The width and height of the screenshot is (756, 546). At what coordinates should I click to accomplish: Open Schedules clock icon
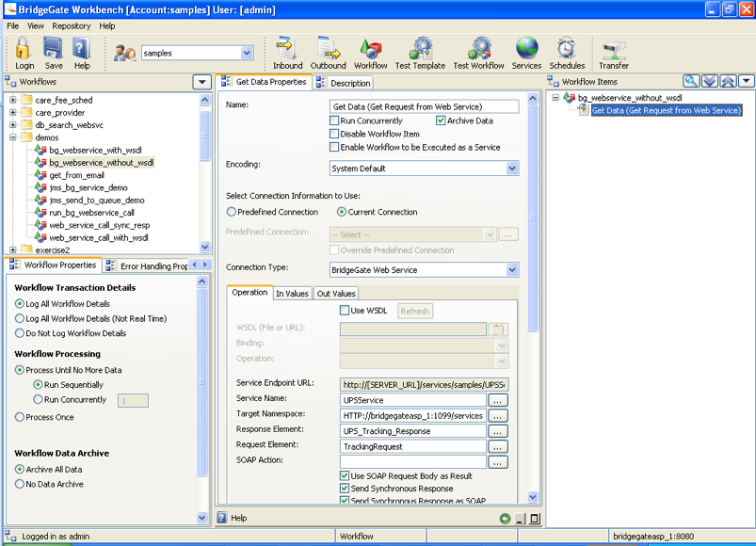click(567, 49)
